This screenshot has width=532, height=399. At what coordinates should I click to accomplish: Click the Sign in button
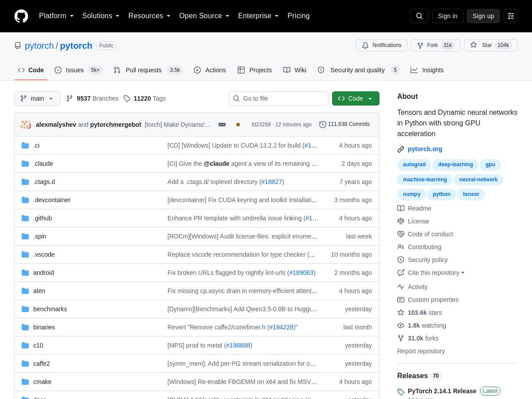[x=448, y=16]
